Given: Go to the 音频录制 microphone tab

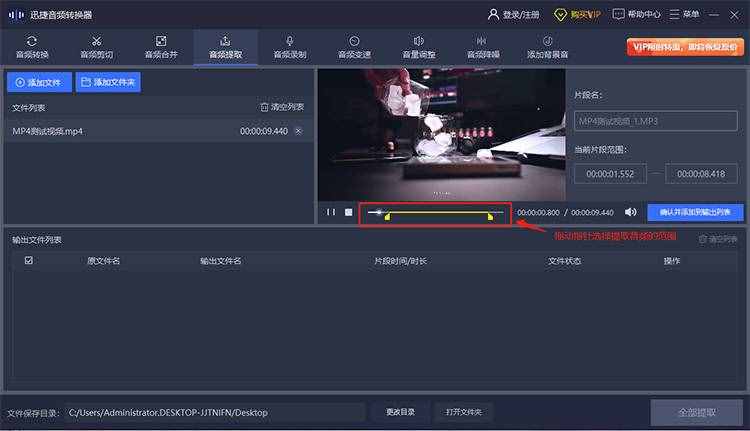Looking at the screenshot, I should [290, 47].
